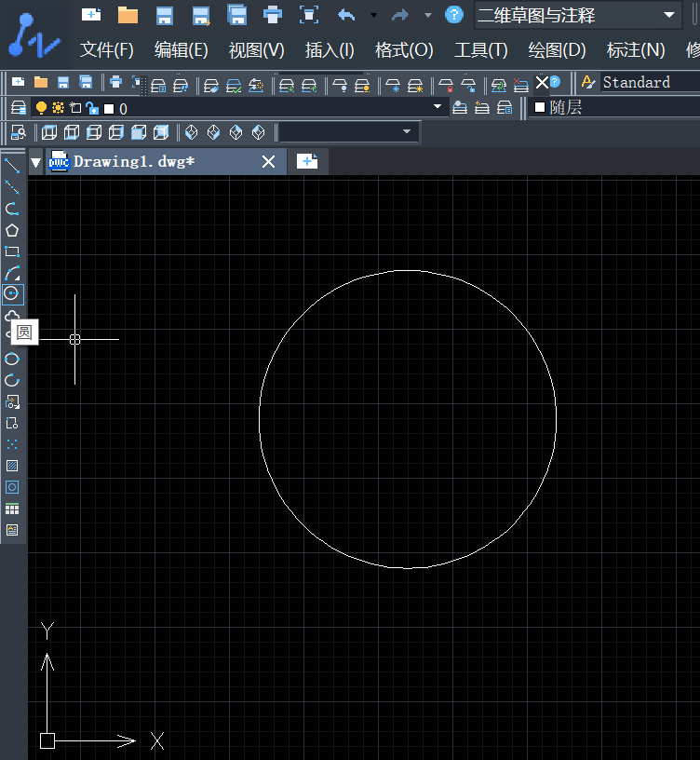Expand the drawing tab list triangle
This screenshot has height=760, width=700.
click(36, 162)
